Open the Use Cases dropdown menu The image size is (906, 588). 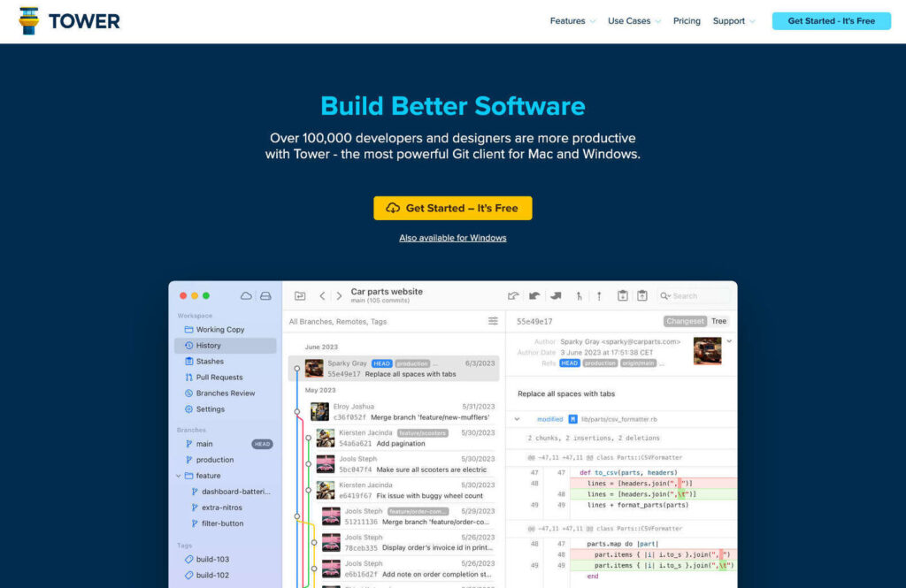point(633,21)
